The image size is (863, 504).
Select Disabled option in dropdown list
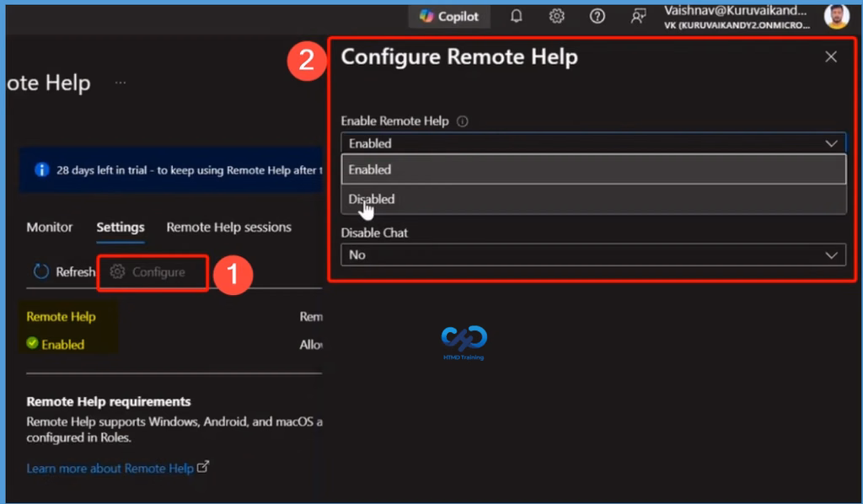(593, 199)
